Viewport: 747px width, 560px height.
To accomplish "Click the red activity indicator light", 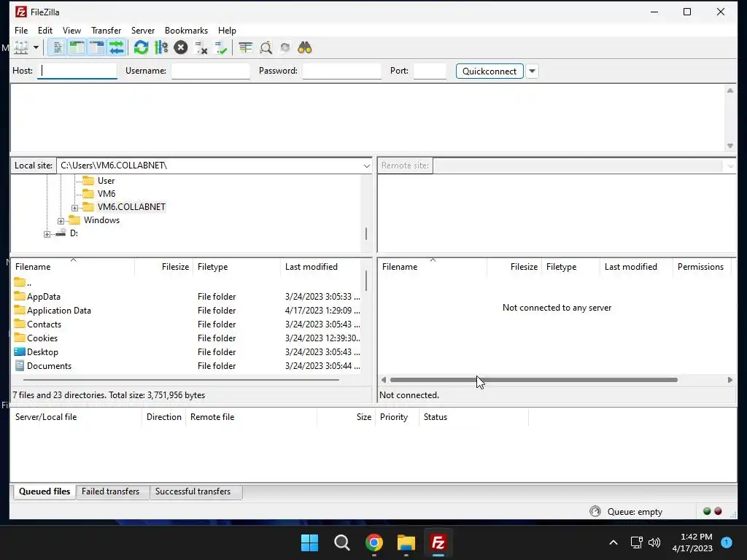I will (718, 511).
